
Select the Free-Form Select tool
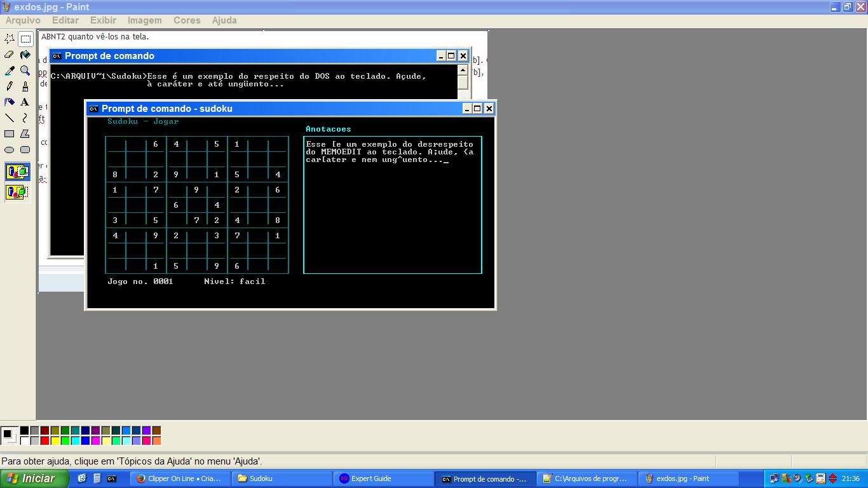(10, 39)
